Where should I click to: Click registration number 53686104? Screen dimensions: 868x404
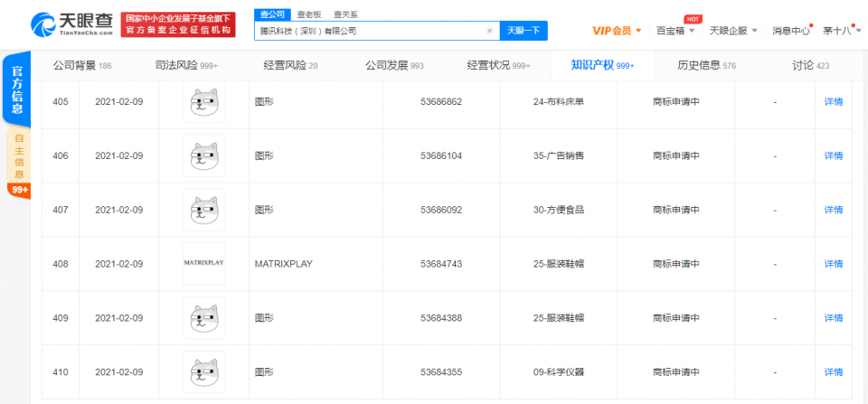(440, 155)
